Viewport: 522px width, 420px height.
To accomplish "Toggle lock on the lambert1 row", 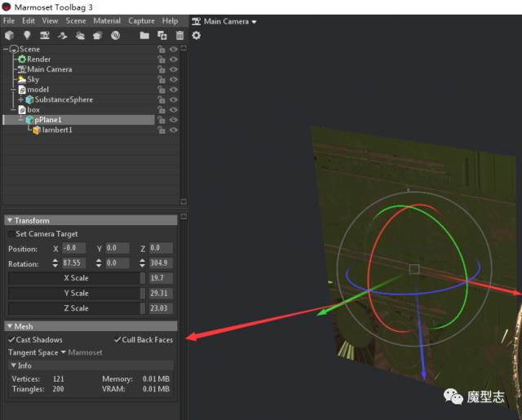I will tap(161, 130).
